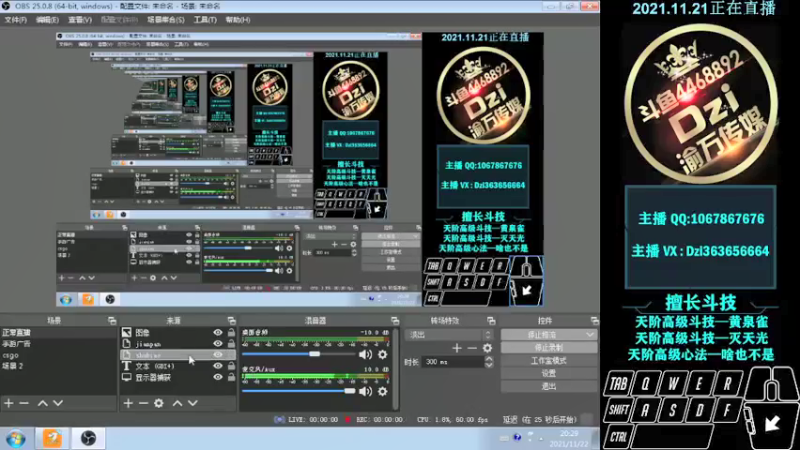Click the 退出 button
Viewport: 800px width, 450px height.
tap(549, 386)
